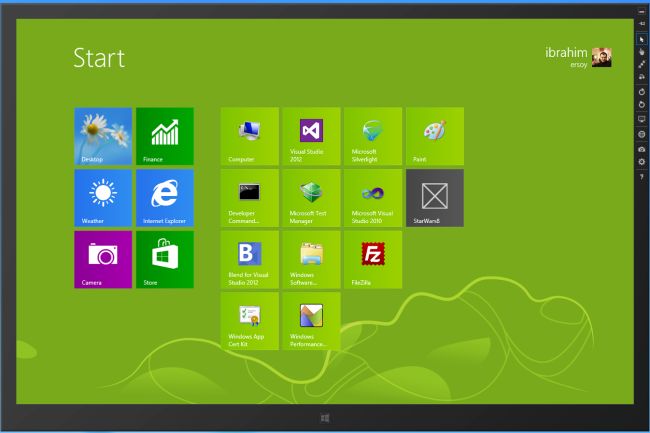Enable rotation touch mode in simulator
This screenshot has height=433, width=650.
[x=642, y=77]
